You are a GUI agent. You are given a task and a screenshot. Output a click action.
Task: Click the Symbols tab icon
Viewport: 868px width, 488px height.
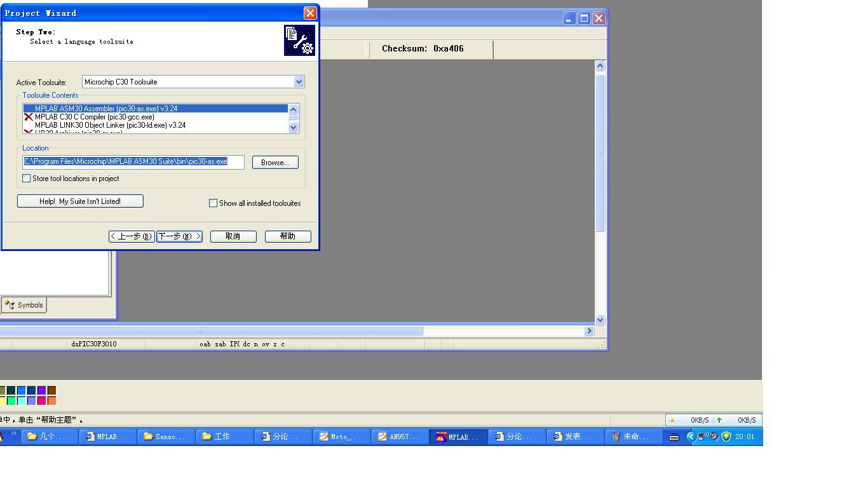point(10,305)
